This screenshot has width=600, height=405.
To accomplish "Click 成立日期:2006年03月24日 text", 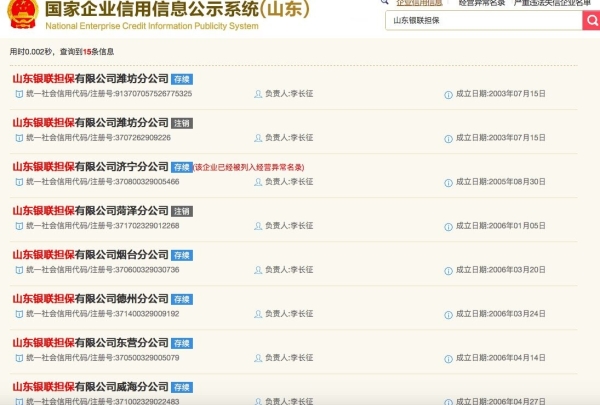I will (x=501, y=314).
